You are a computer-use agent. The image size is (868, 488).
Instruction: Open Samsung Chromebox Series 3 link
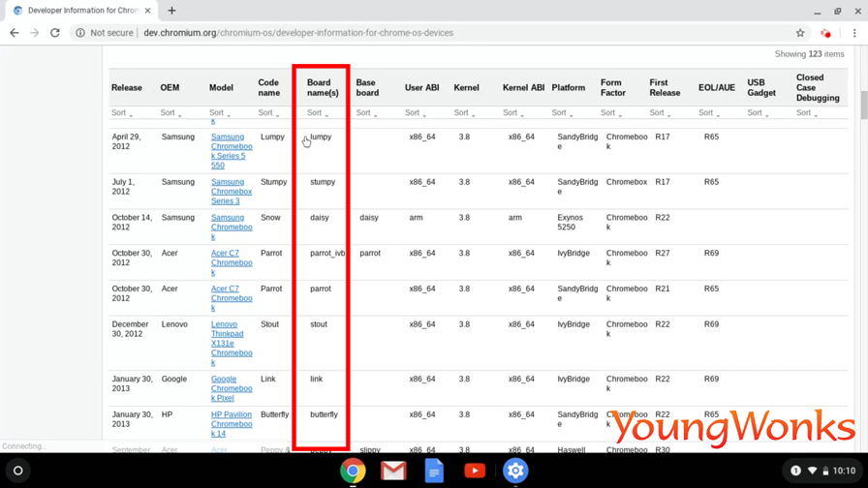[x=232, y=192]
